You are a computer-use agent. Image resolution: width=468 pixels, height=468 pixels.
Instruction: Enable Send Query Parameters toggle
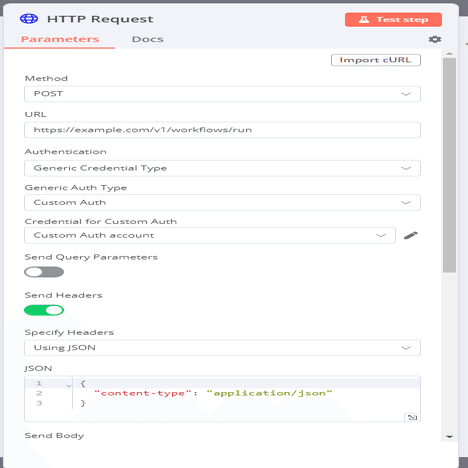tap(44, 272)
